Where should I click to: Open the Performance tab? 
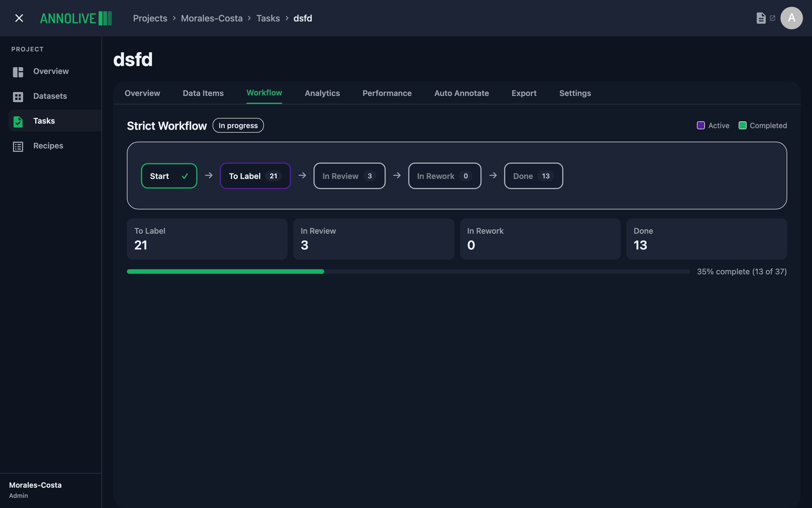pyautogui.click(x=387, y=93)
